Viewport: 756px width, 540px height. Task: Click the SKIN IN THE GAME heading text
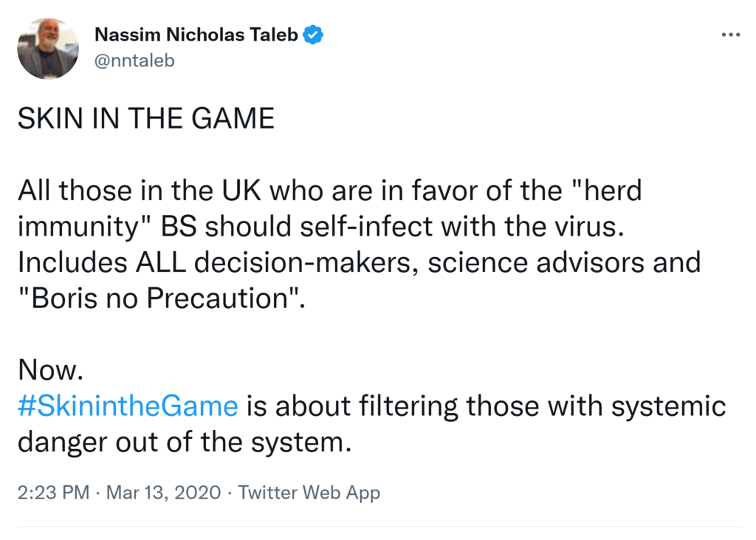coord(145,119)
